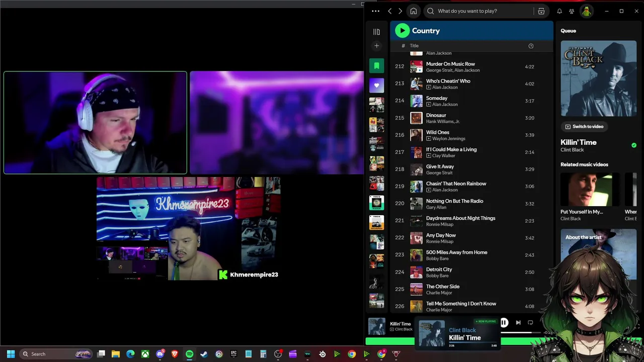Image resolution: width=644 pixels, height=362 pixels.
Task: Open Spotify from the taskbar
Action: tap(189, 354)
